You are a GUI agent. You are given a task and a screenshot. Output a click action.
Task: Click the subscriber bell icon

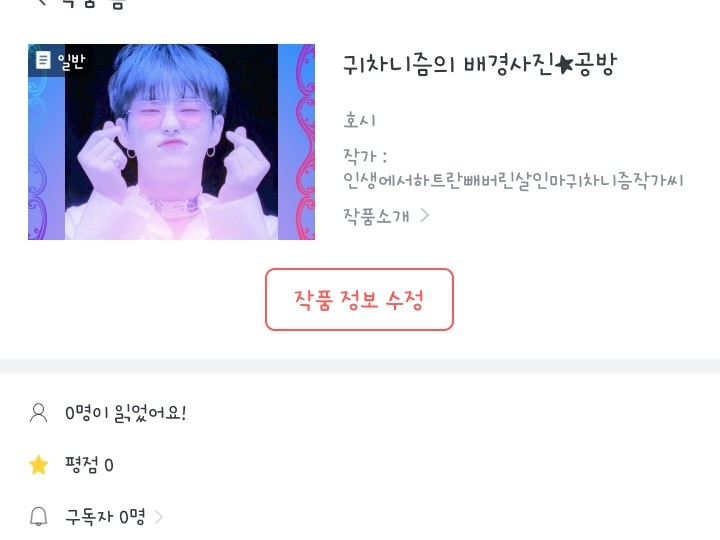tap(39, 517)
